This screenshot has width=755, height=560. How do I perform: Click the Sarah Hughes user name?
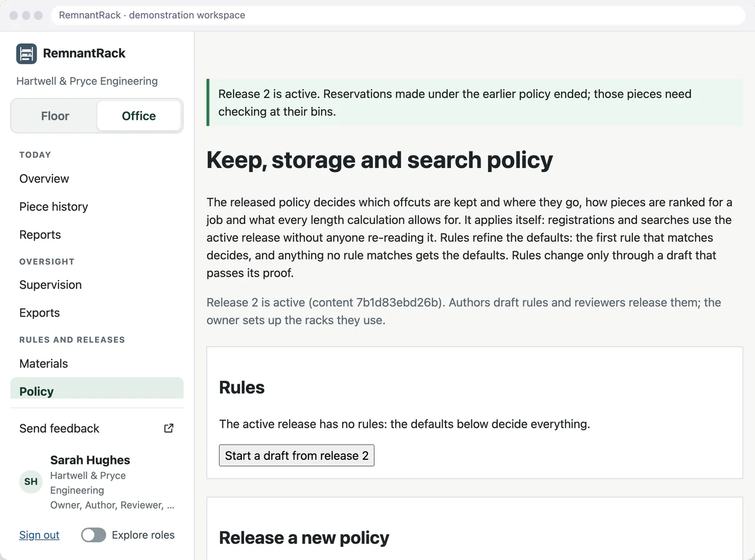pyautogui.click(x=90, y=460)
